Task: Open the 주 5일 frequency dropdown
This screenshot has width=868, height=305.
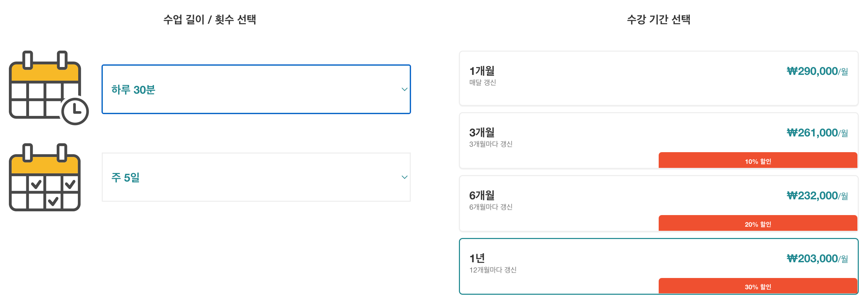Action: pyautogui.click(x=256, y=177)
